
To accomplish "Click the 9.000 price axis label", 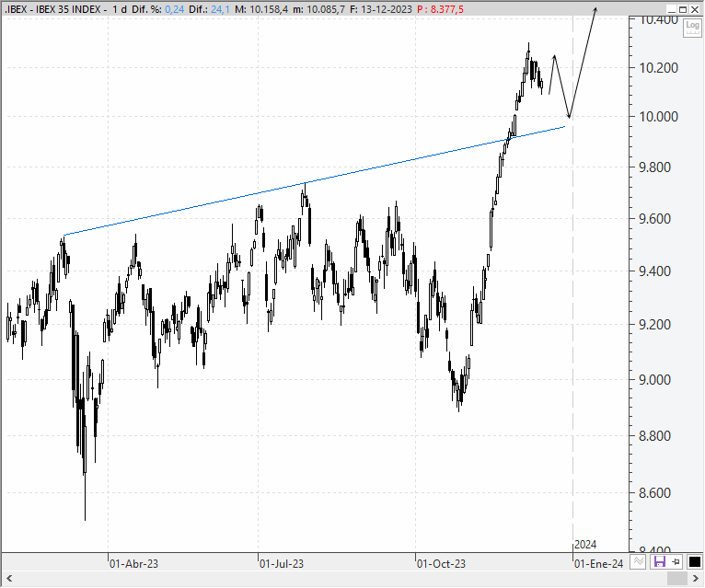I will pyautogui.click(x=654, y=380).
